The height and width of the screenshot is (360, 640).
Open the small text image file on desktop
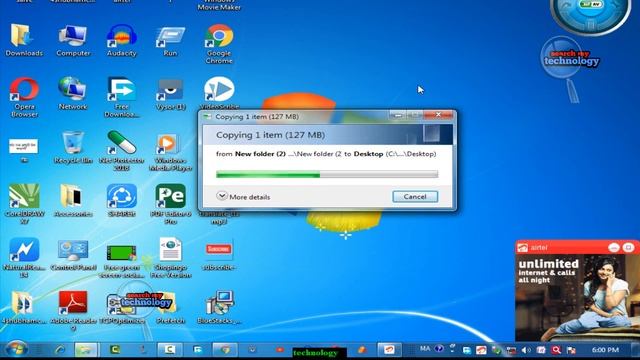24,149
